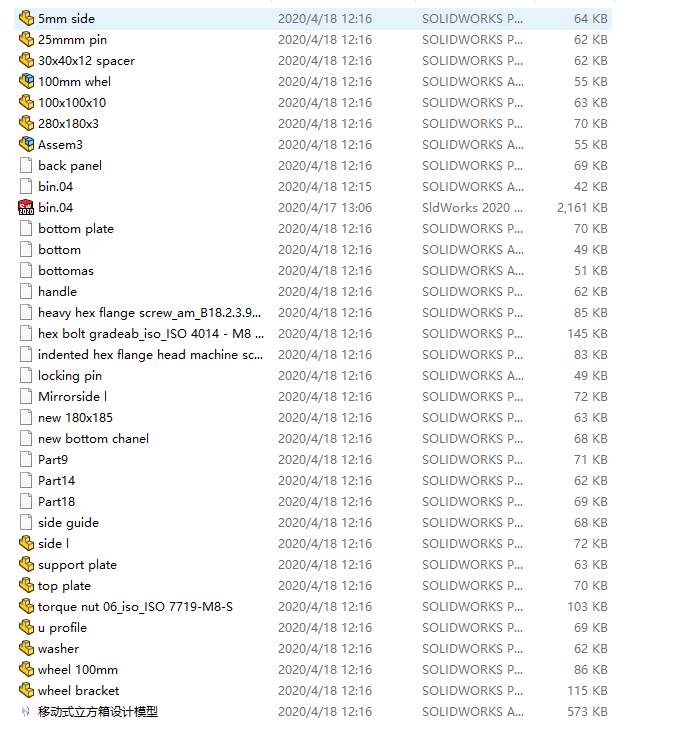678x741 pixels.
Task: Click the SldWorks 2020 type cell
Action: (x=472, y=207)
